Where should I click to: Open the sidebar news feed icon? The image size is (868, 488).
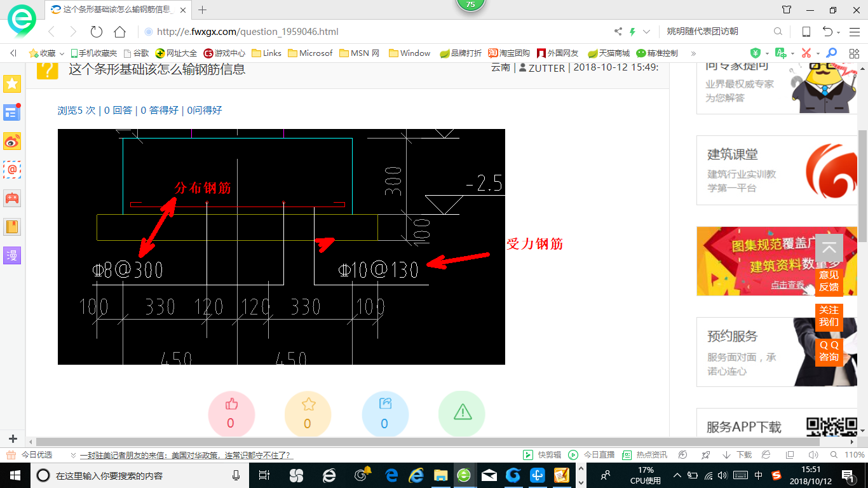coord(12,112)
